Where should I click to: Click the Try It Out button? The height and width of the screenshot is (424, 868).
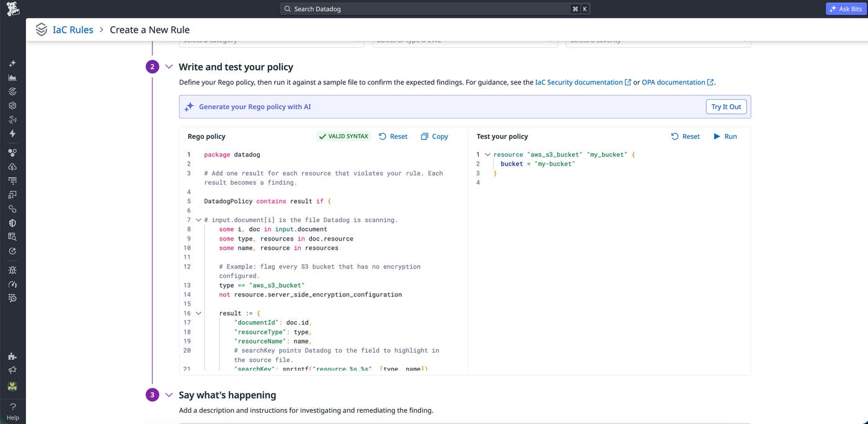click(726, 107)
